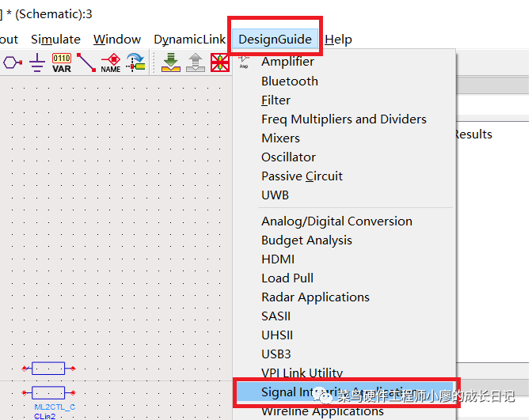Click the red crossed deactivate component icon
Viewport: 532px width, 420px height.
pos(220,62)
